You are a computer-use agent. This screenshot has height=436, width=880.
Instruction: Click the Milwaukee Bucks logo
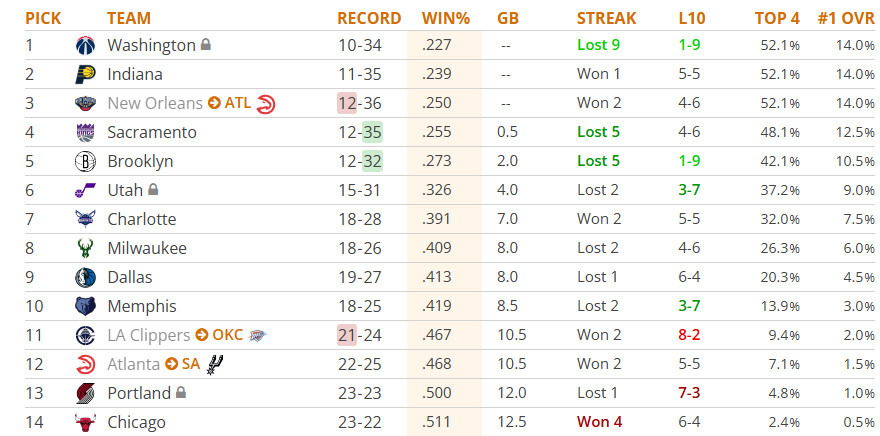click(85, 249)
